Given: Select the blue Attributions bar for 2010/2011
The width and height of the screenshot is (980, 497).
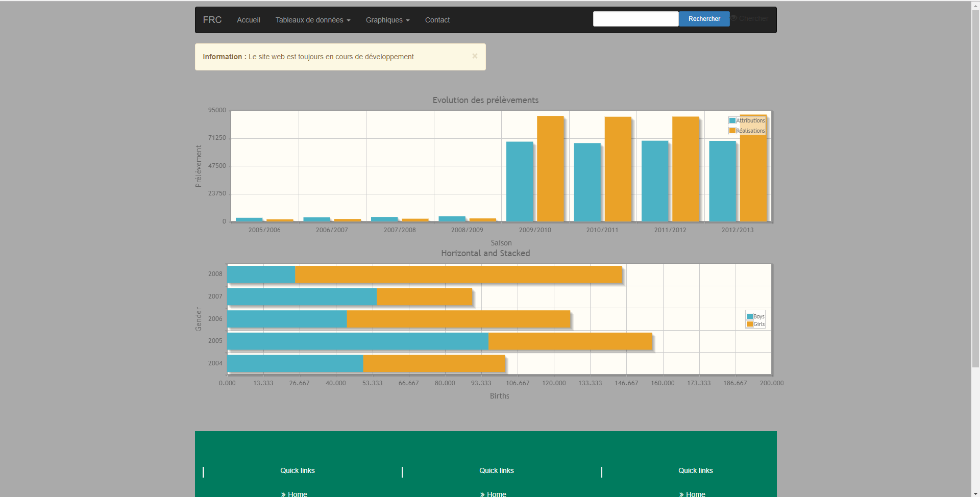Looking at the screenshot, I should pos(587,182).
